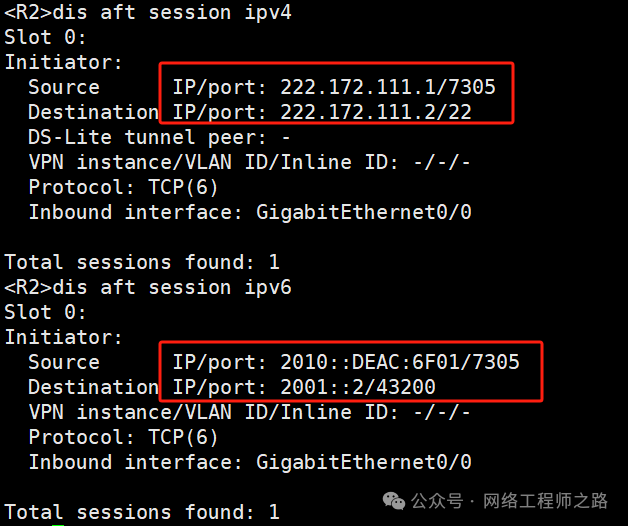The width and height of the screenshot is (628, 526).
Task: Click IPv6 source 2010::DEAC:6F01/7305
Action: tap(400, 362)
